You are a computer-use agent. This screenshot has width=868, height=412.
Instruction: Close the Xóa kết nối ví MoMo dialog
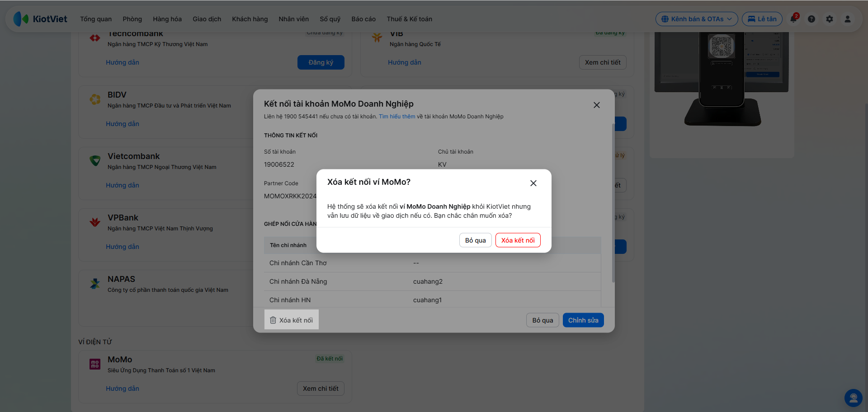pos(533,183)
